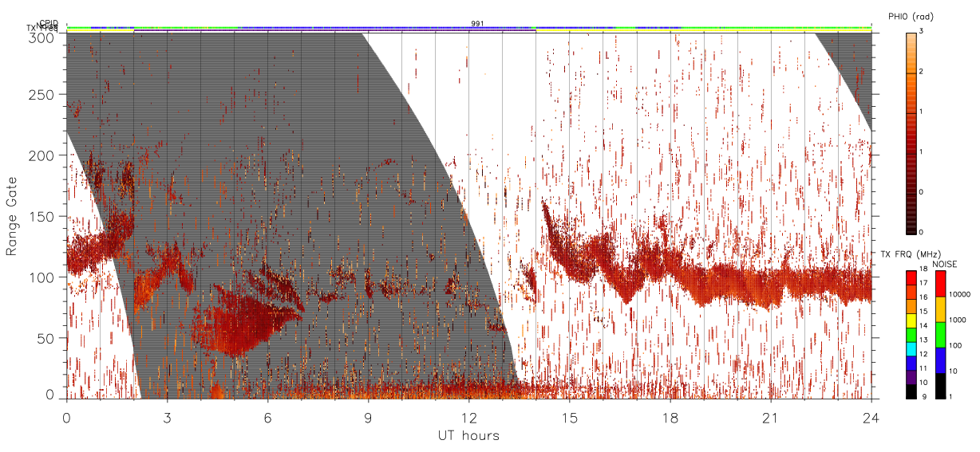
Task: Click the PHI0 colorbar gradient
Action: click(x=911, y=132)
